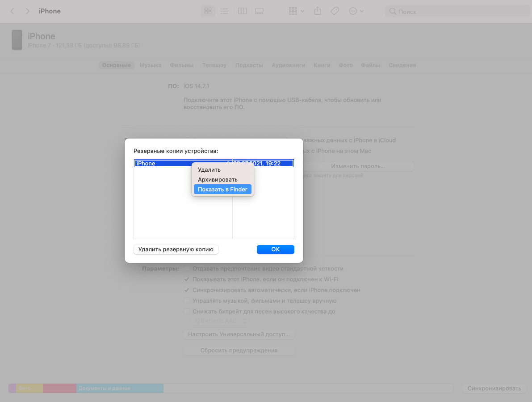The height and width of the screenshot is (402, 532).
Task: Toggle manual music and movies management
Action: click(x=187, y=301)
